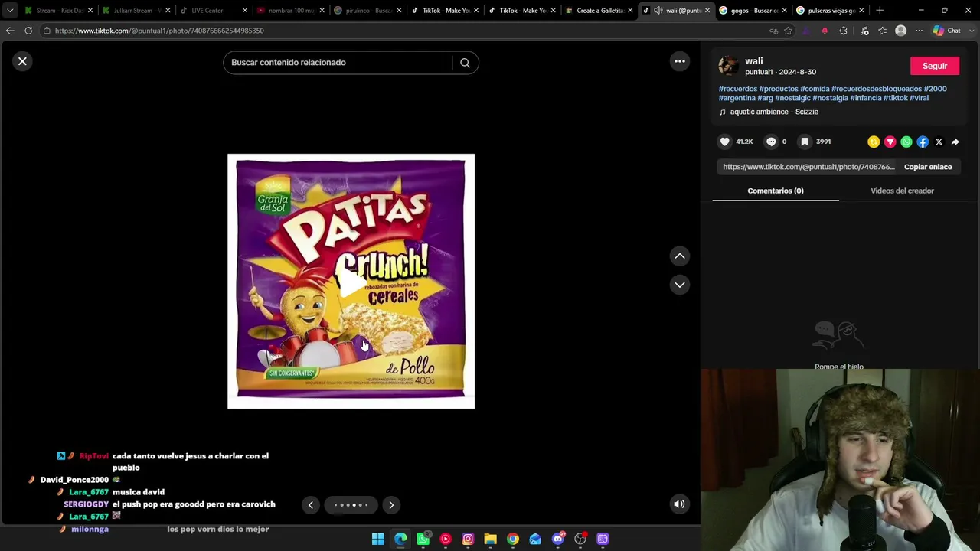980x551 pixels.
Task: Switch to the LIVE Center browser tab
Action: (x=213, y=11)
